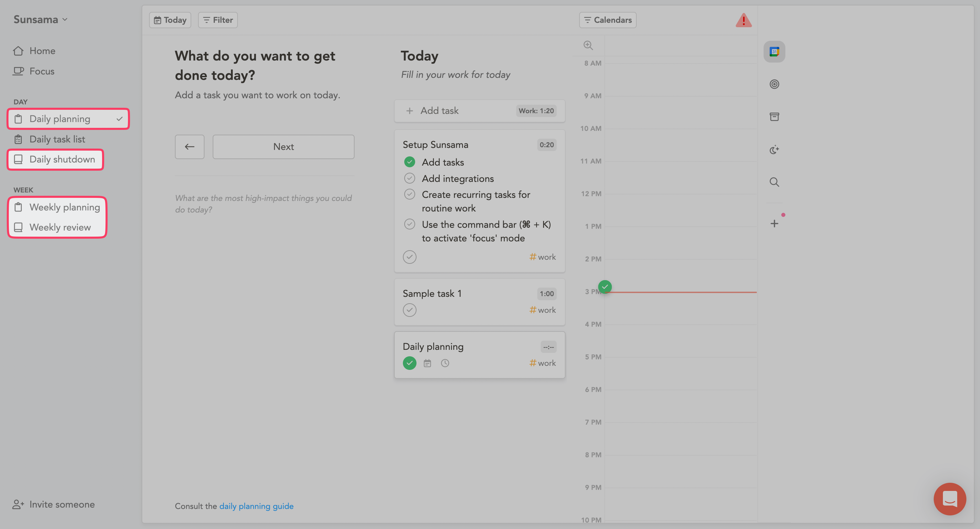Click the Today button in the toolbar
This screenshot has width=980, height=529.
click(x=170, y=20)
